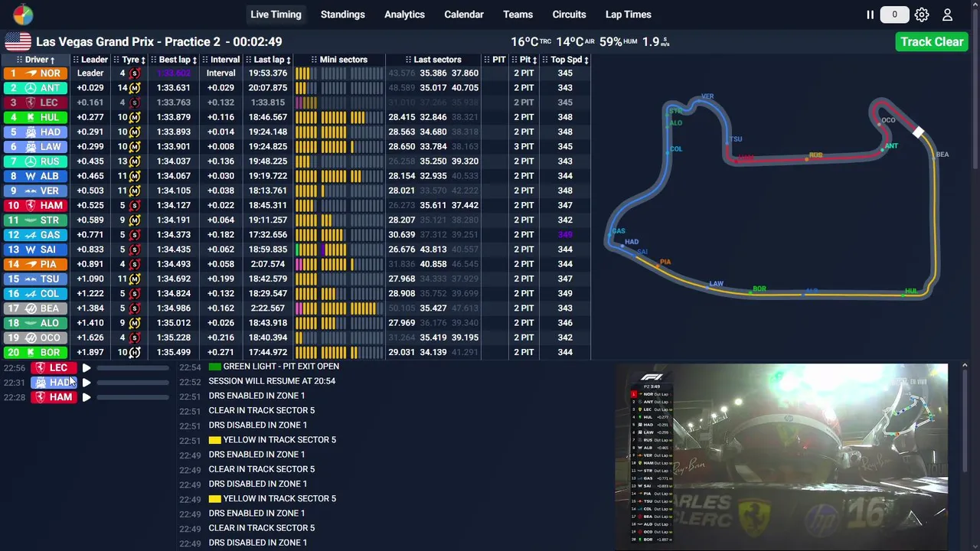Screen dimensions: 980x551
Task: Click the Last sectors column header
Action: click(433, 60)
